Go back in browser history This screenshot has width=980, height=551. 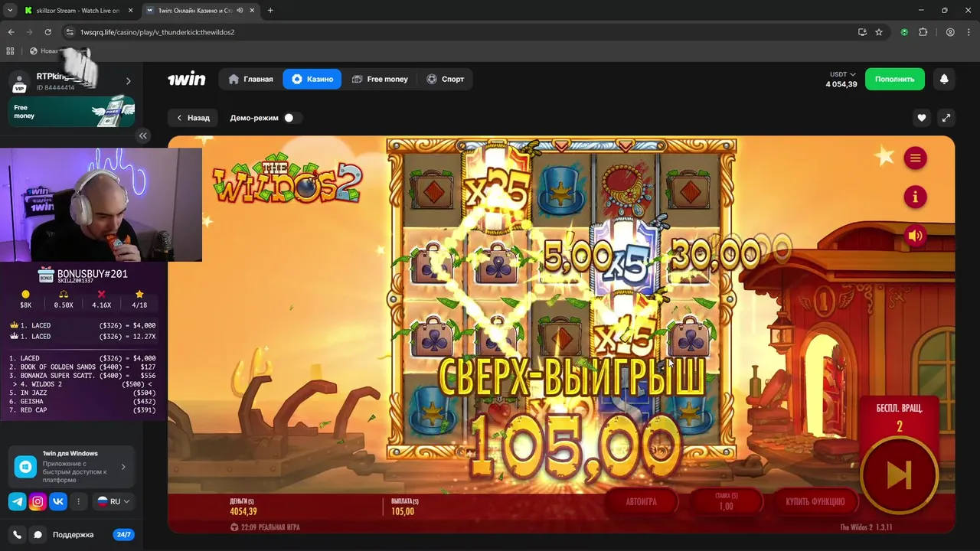point(11,32)
